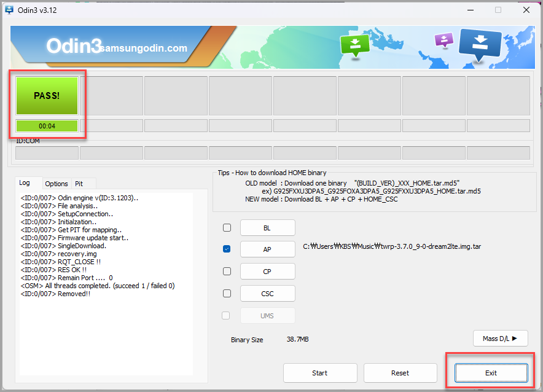Click log line 'Removed!!'
This screenshot has width=543, height=392.
pos(55,294)
